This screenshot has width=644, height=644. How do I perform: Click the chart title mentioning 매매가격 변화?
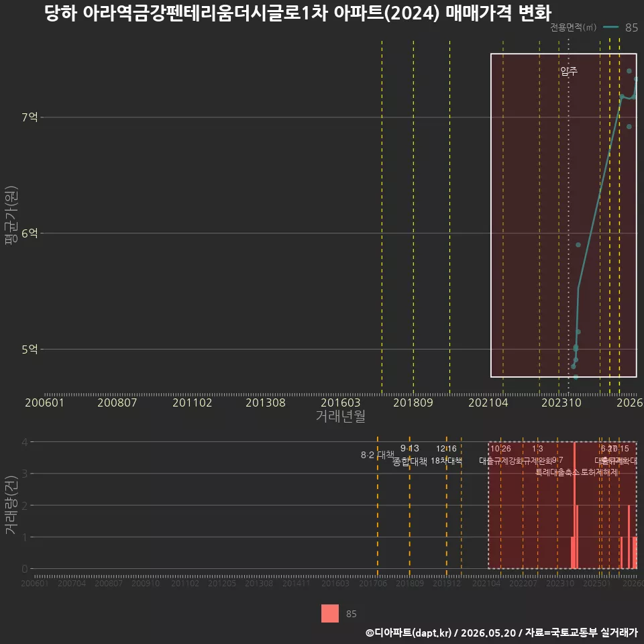pyautogui.click(x=298, y=13)
